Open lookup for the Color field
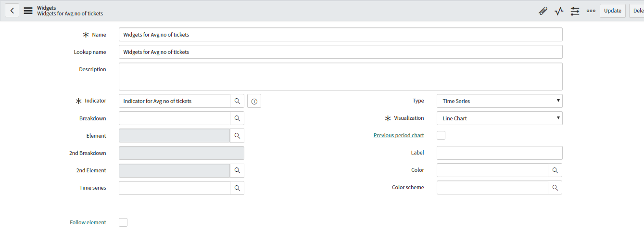This screenshot has width=644, height=232. tap(555, 170)
